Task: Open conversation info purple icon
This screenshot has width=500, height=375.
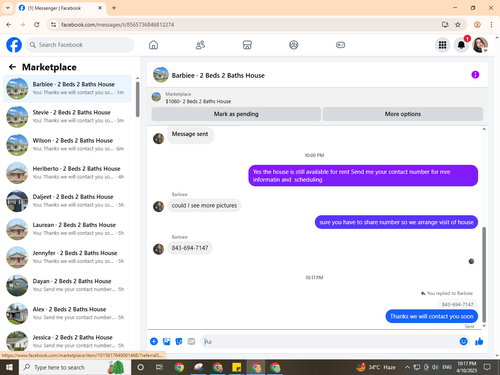Action: click(x=475, y=75)
